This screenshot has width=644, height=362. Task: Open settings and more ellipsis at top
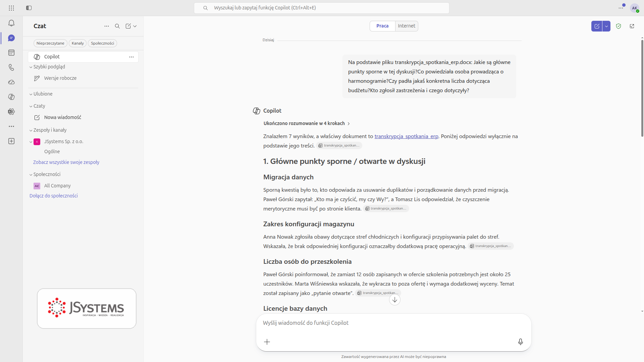621,8
